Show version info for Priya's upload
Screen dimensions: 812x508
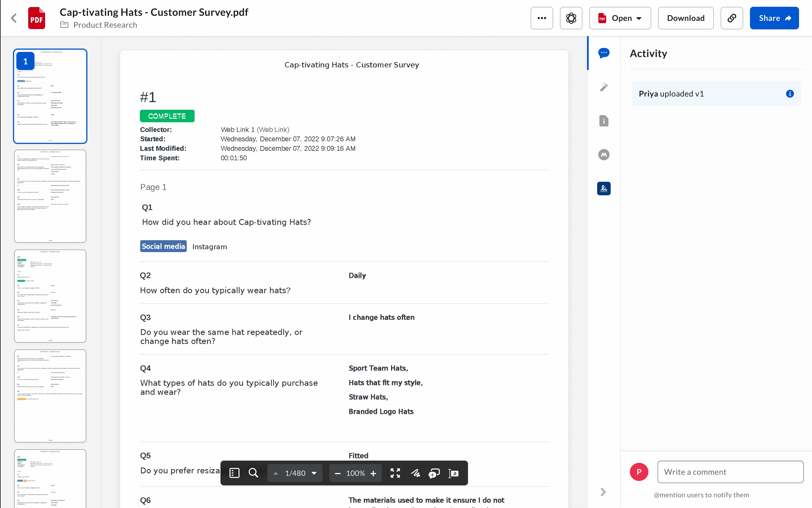(x=790, y=94)
